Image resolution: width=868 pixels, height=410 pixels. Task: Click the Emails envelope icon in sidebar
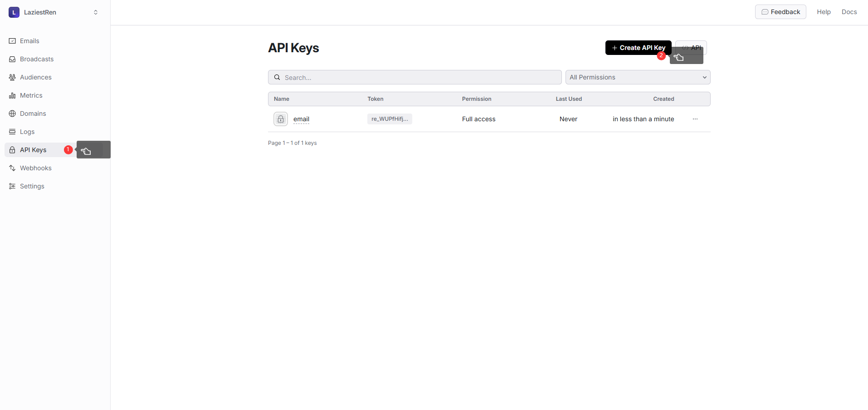point(12,41)
